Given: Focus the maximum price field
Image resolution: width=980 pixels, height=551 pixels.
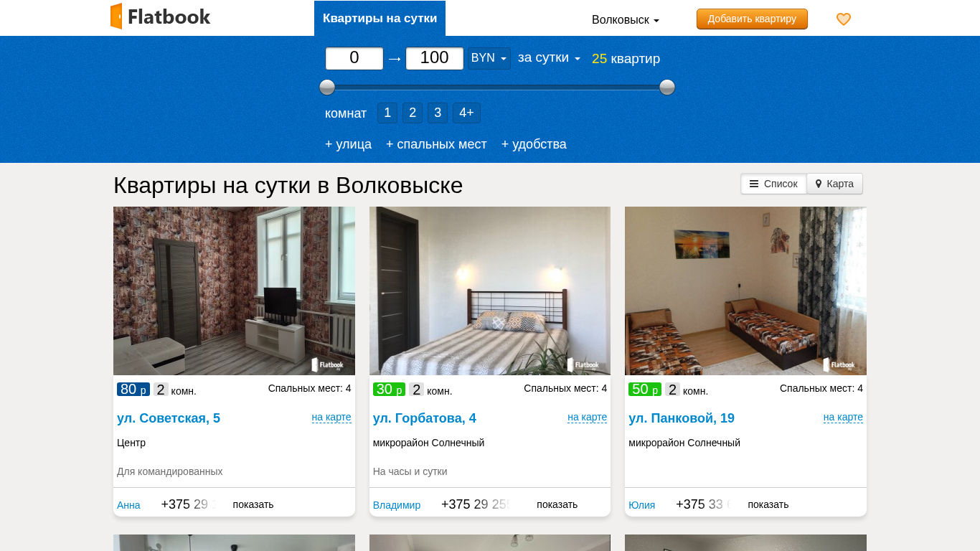Looking at the screenshot, I should coord(435,58).
